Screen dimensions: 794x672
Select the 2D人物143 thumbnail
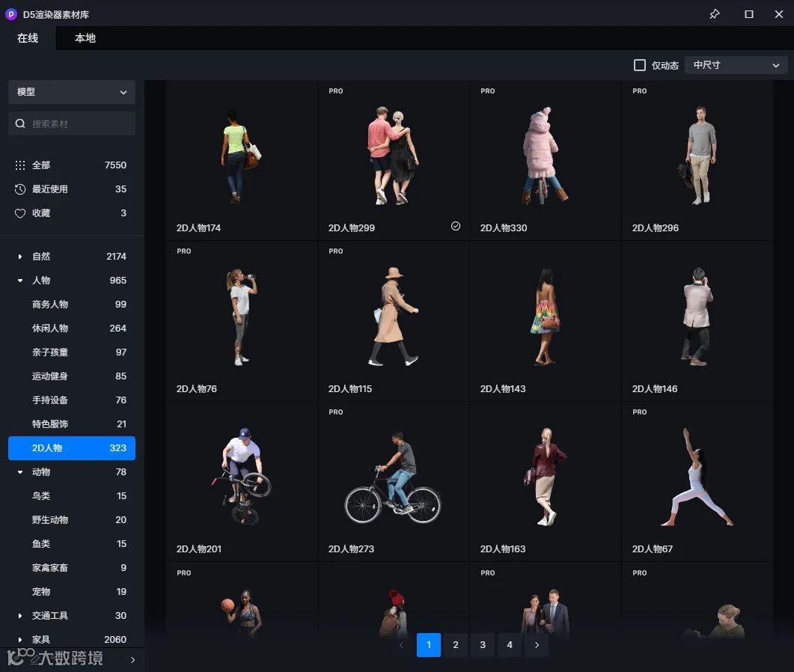[x=546, y=321]
